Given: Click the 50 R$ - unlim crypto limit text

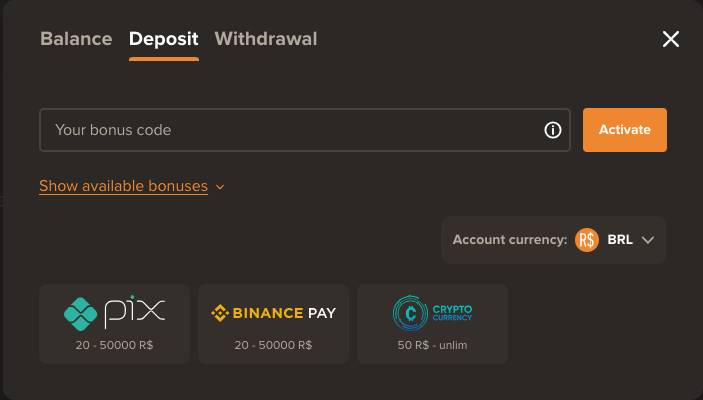Looking at the screenshot, I should click(432, 345).
